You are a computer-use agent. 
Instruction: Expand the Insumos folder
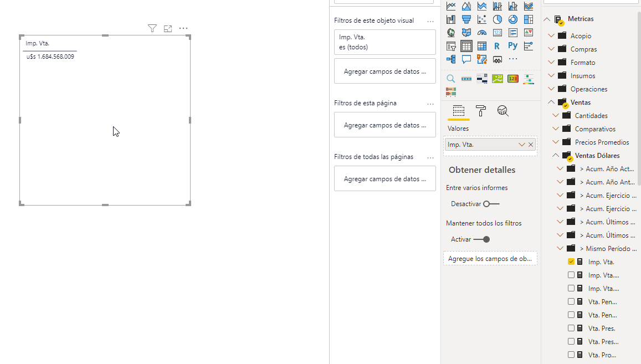pos(551,76)
